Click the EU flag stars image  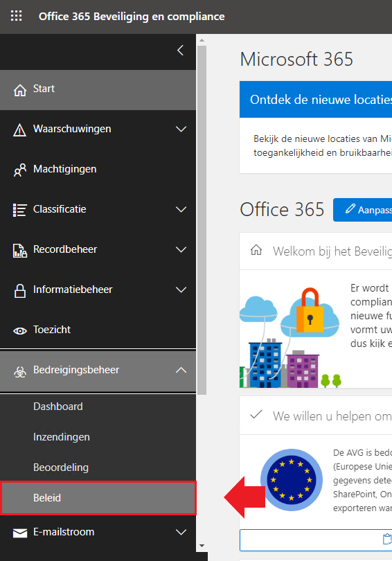point(292,480)
